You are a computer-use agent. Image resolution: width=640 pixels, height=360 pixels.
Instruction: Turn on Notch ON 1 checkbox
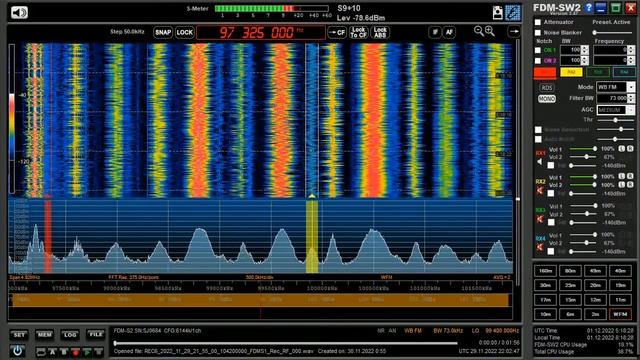click(538, 50)
